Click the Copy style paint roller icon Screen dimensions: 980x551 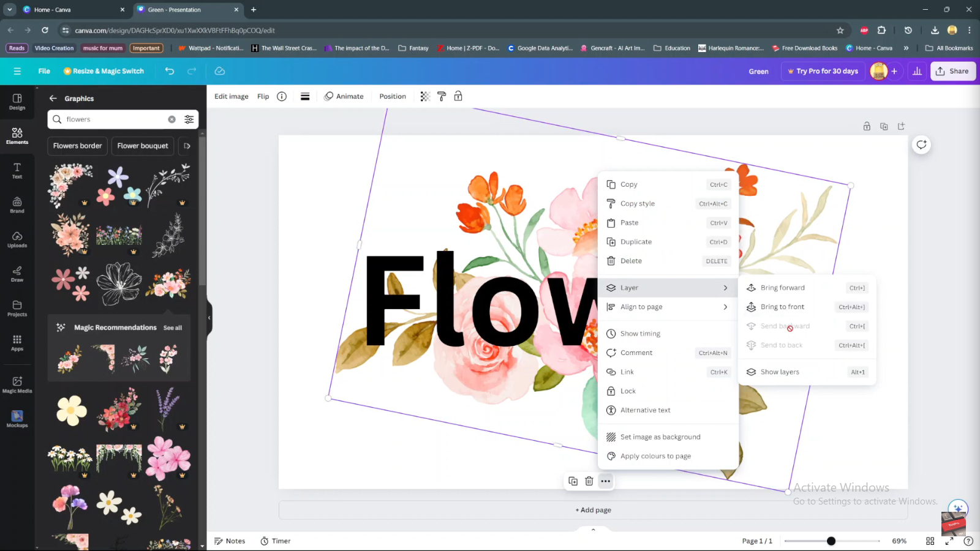[x=442, y=96]
